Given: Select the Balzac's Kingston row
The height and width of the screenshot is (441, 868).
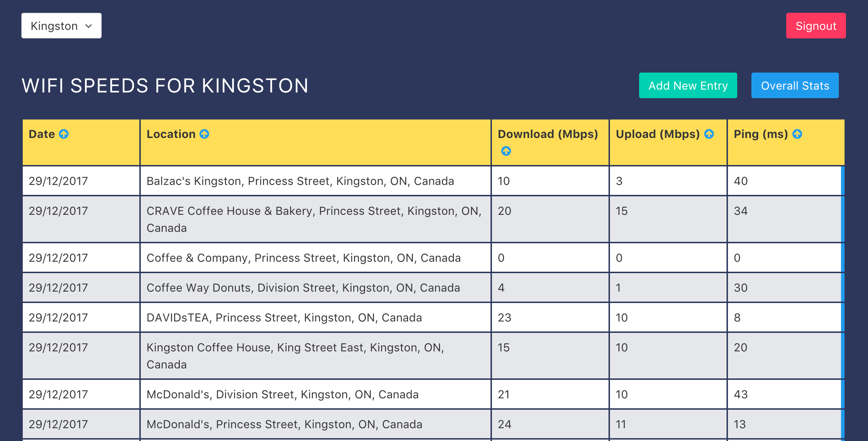Looking at the screenshot, I should (300, 181).
